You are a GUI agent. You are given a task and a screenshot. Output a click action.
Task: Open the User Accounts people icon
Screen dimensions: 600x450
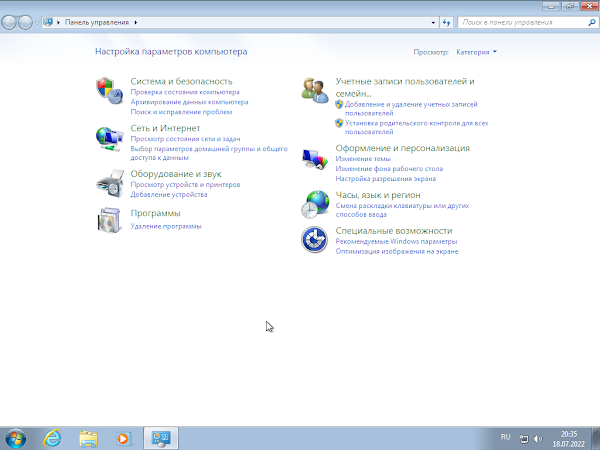315,90
